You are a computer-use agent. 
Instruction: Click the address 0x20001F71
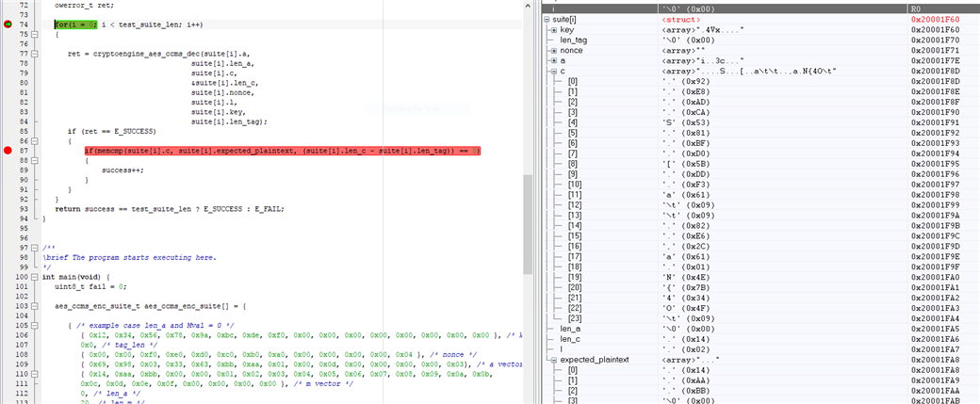[x=935, y=50]
